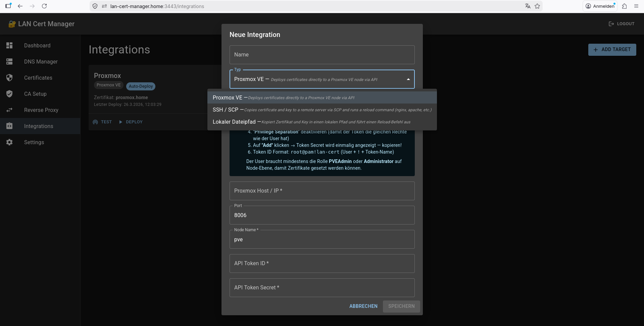Click the Reverse Proxy arrows icon

point(9,110)
